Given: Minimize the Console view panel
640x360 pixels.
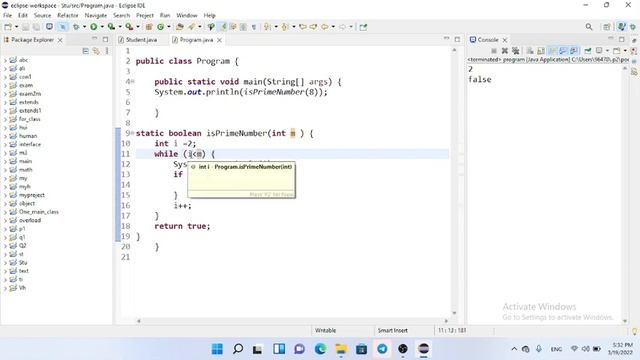Looking at the screenshot, I should pos(611,39).
